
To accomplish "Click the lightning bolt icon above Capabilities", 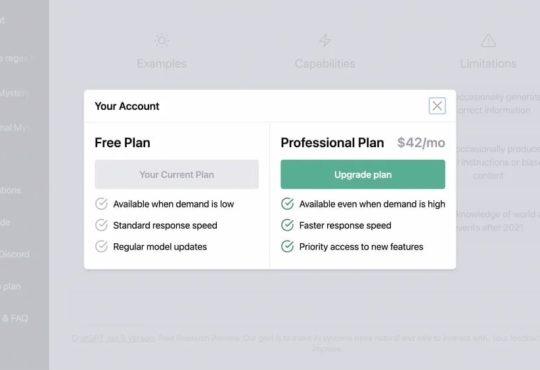I will [325, 40].
